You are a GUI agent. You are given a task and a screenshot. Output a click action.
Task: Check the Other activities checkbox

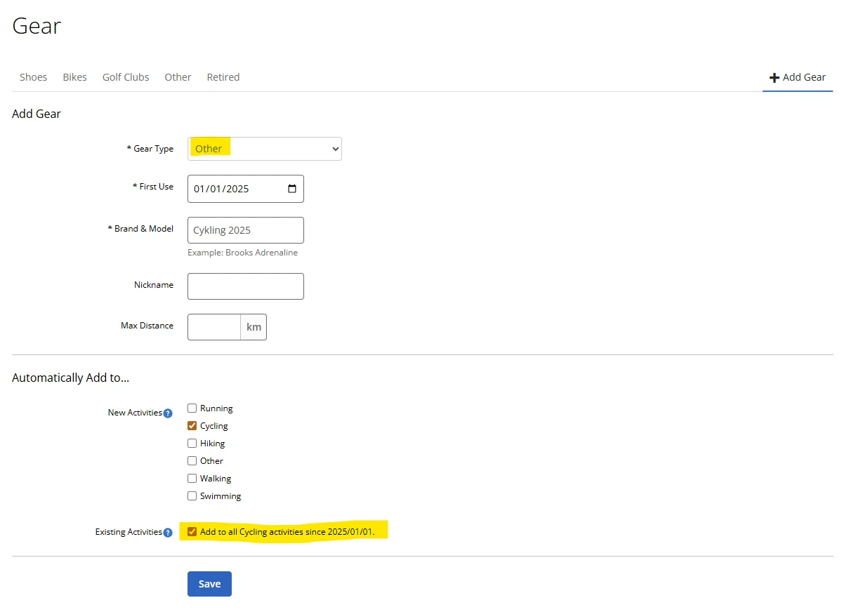pyautogui.click(x=192, y=461)
